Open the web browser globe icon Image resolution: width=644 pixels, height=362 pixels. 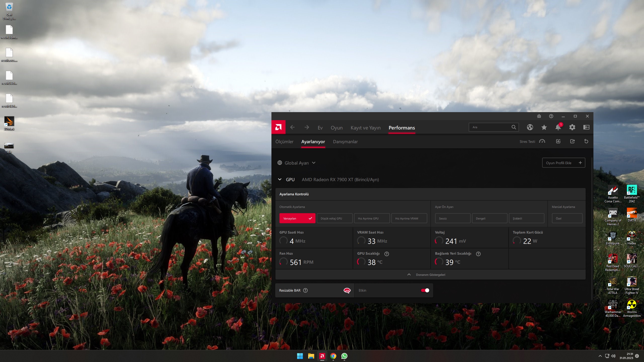(x=530, y=127)
